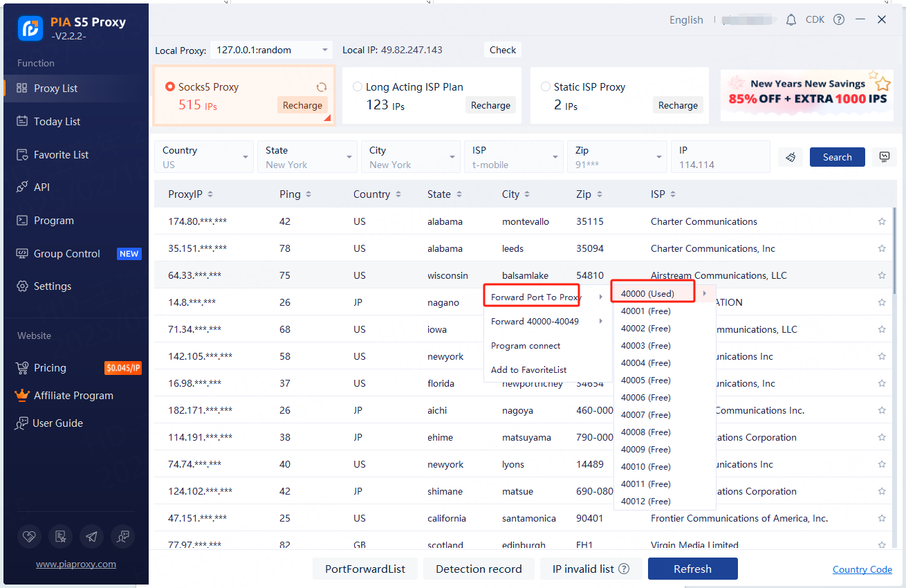Sort by Zip column
This screenshot has height=588, width=906.
(x=589, y=194)
